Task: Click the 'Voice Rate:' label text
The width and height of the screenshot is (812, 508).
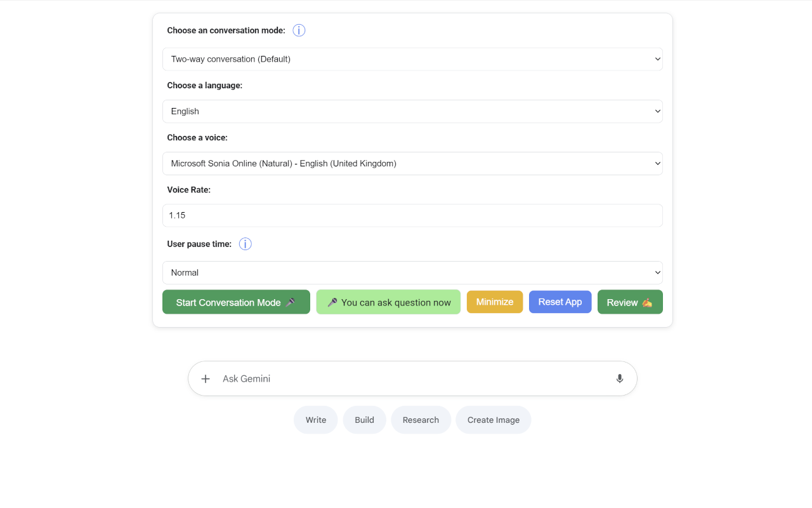Action: (188, 190)
